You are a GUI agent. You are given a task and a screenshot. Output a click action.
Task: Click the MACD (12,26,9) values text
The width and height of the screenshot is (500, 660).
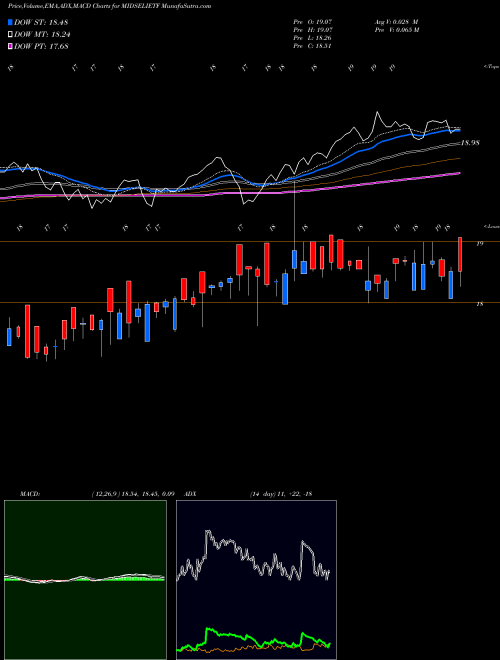(x=133, y=494)
